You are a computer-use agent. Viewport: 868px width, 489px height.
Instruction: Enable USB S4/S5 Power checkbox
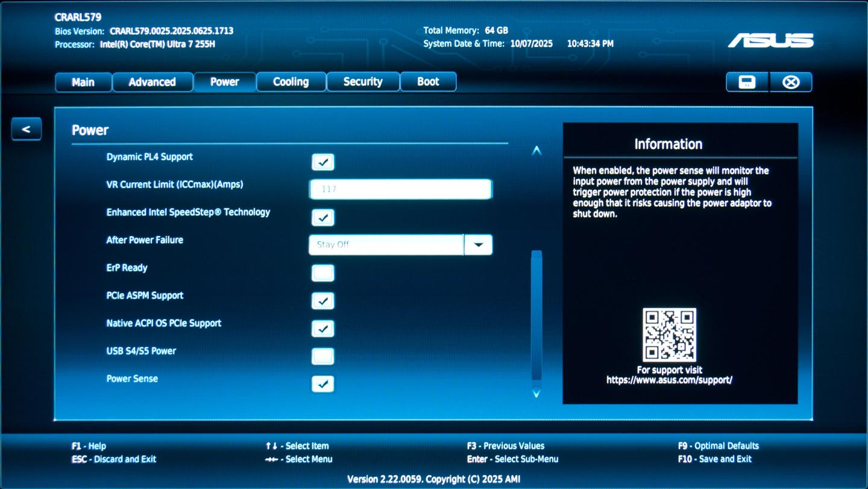pos(323,356)
